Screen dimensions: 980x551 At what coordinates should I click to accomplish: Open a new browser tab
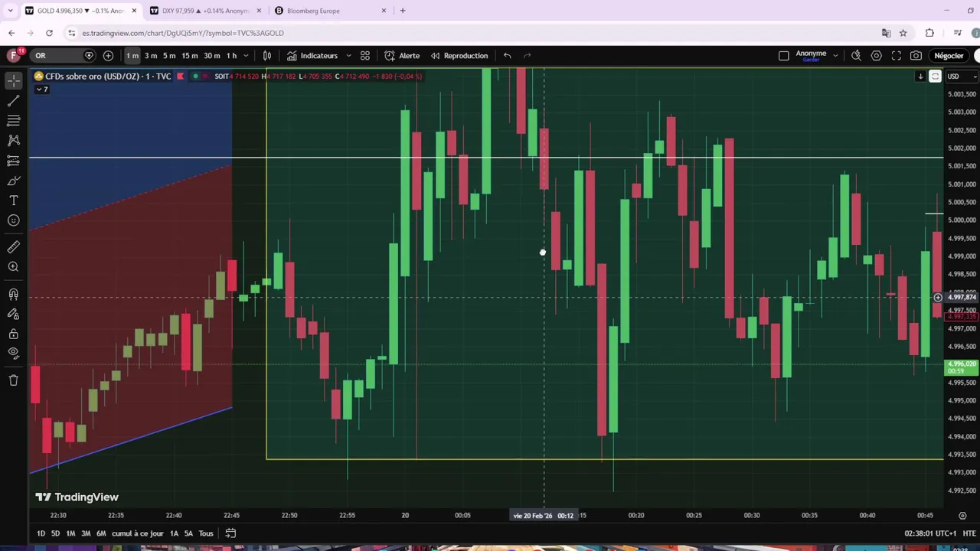(402, 11)
